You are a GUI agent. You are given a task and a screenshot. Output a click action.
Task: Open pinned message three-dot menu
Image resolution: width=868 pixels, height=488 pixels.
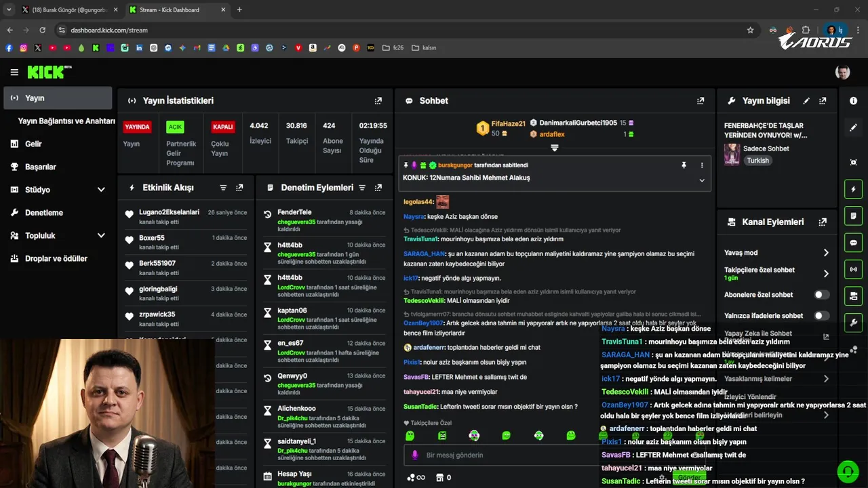tap(702, 165)
